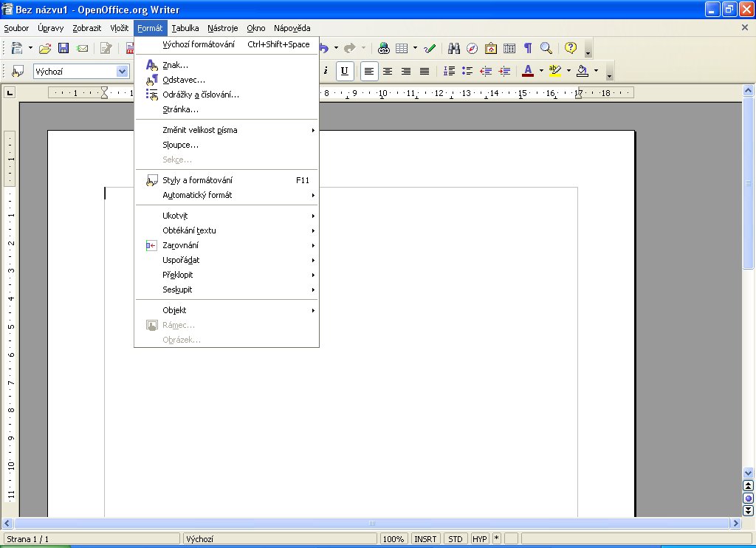Expand the New document dropdown arrow
The width and height of the screenshot is (756, 548).
click(30, 48)
